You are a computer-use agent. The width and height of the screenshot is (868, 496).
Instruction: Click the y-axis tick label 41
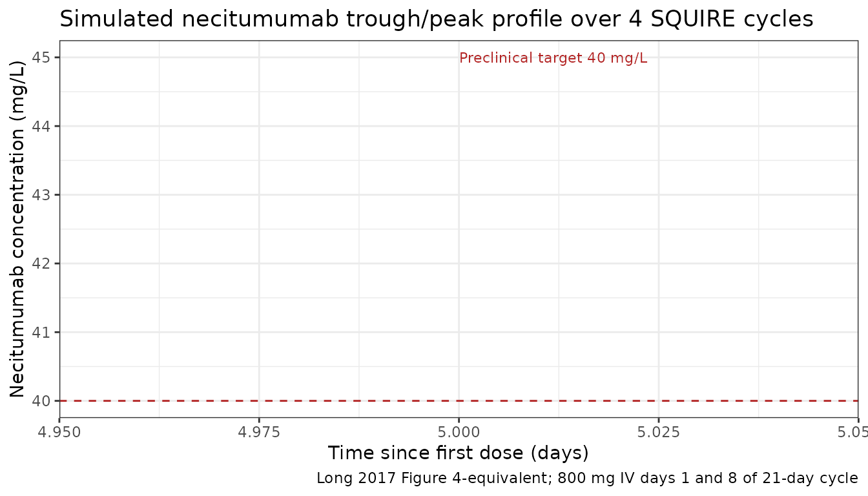click(41, 333)
